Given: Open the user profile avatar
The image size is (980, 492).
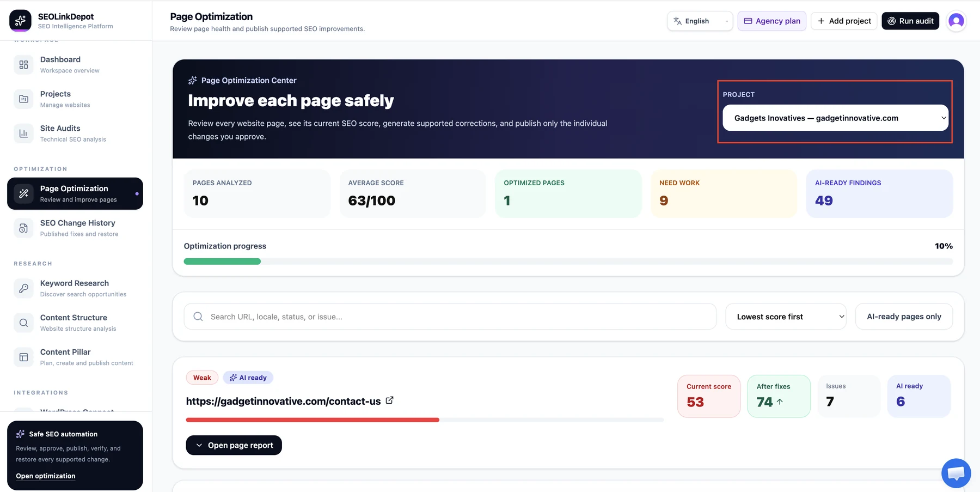Looking at the screenshot, I should pyautogui.click(x=956, y=21).
